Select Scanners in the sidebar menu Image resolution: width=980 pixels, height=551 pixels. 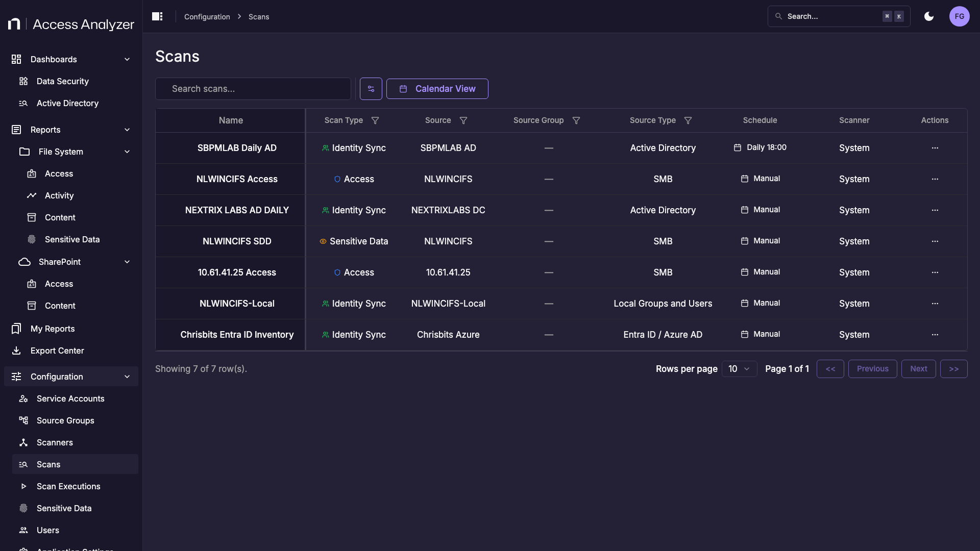[54, 442]
